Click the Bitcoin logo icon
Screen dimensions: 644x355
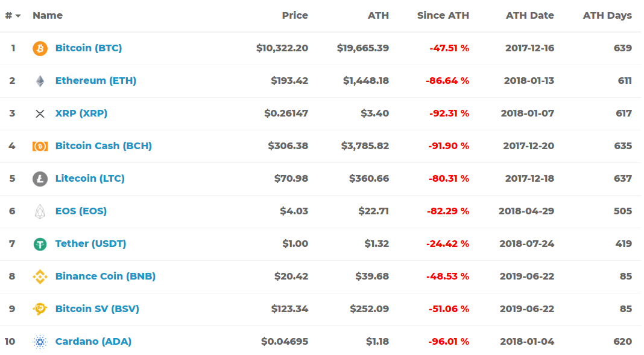(40, 48)
